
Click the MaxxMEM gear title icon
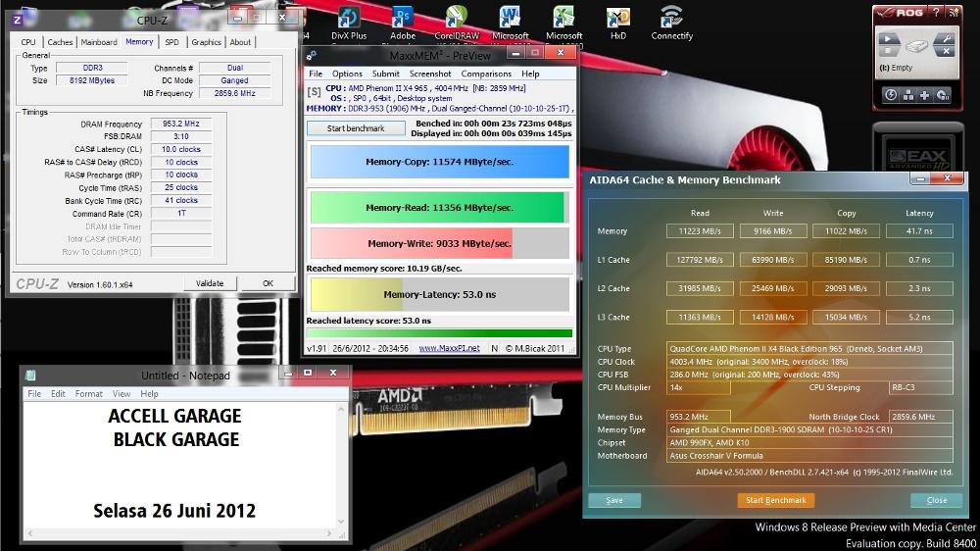click(312, 56)
